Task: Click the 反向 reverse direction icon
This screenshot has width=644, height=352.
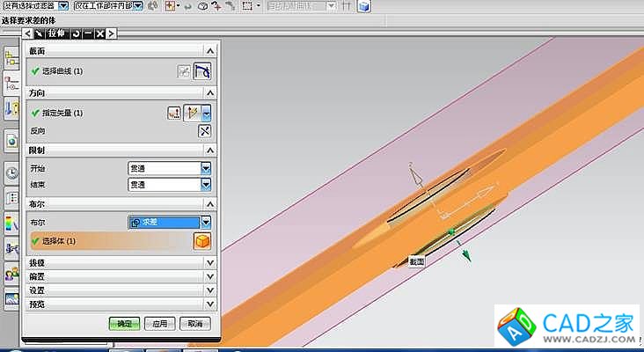Action: click(x=204, y=130)
